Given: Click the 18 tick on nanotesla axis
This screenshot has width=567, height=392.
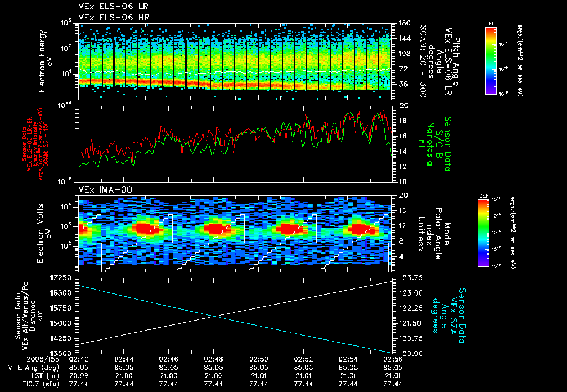Looking at the screenshot, I should pos(403,121).
